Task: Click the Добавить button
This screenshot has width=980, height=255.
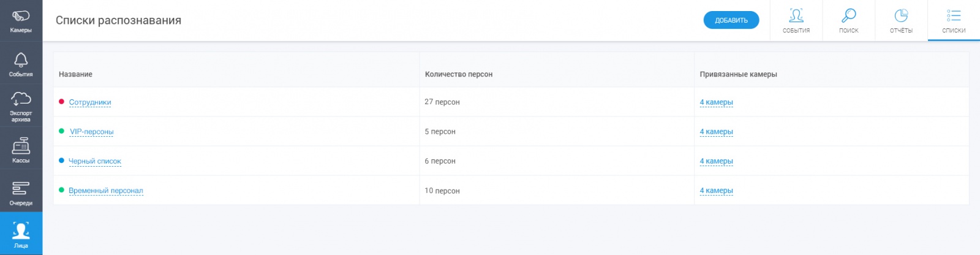Action: point(731,20)
